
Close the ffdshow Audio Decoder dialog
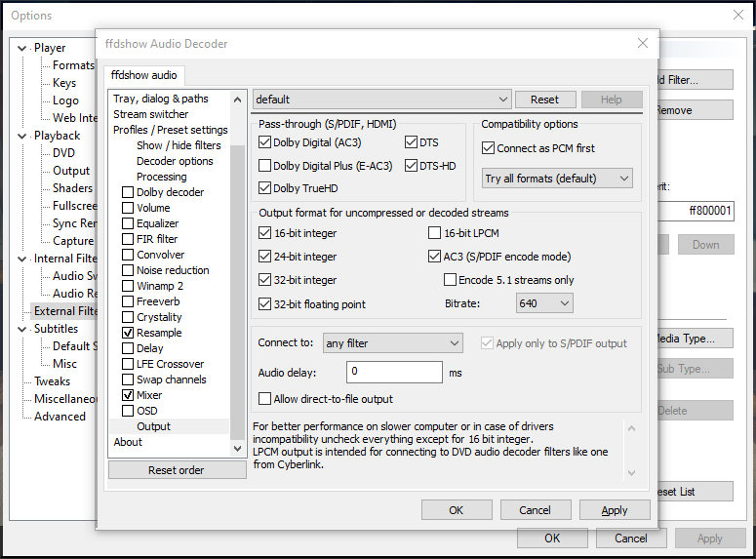click(x=642, y=43)
